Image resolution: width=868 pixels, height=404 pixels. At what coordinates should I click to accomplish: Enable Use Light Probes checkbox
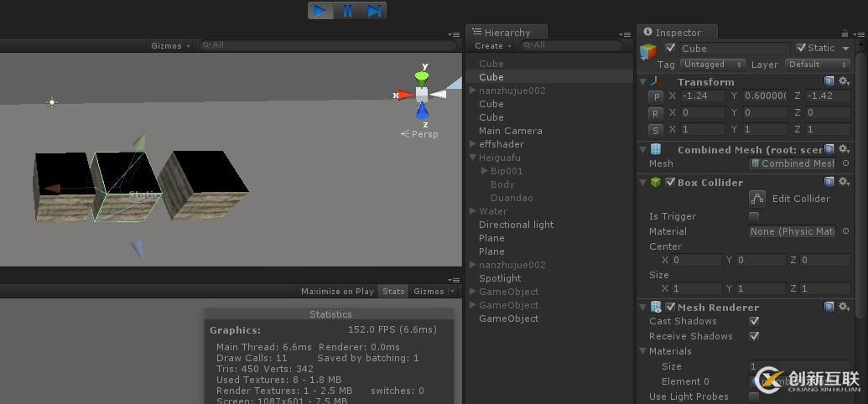coord(753,396)
